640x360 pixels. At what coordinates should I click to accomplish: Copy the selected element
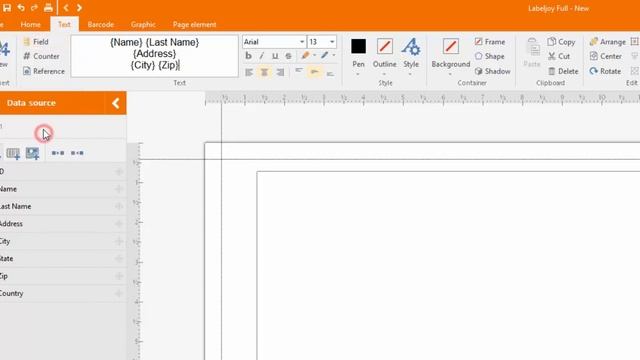point(561,42)
